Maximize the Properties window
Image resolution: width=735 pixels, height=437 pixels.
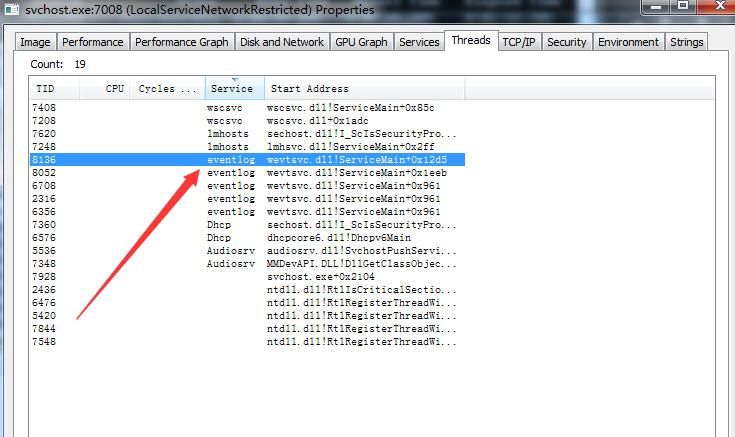click(683, 7)
